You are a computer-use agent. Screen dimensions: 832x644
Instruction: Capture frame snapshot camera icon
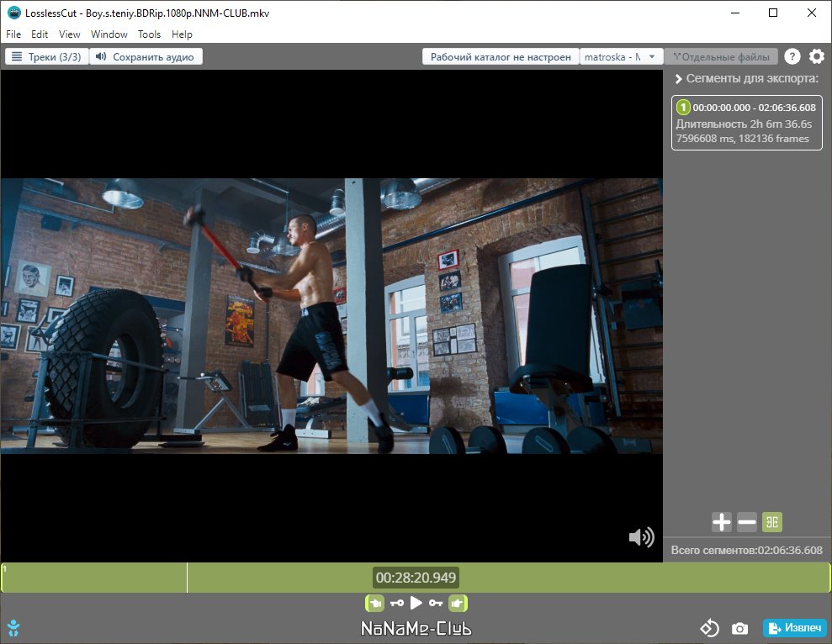(x=739, y=629)
